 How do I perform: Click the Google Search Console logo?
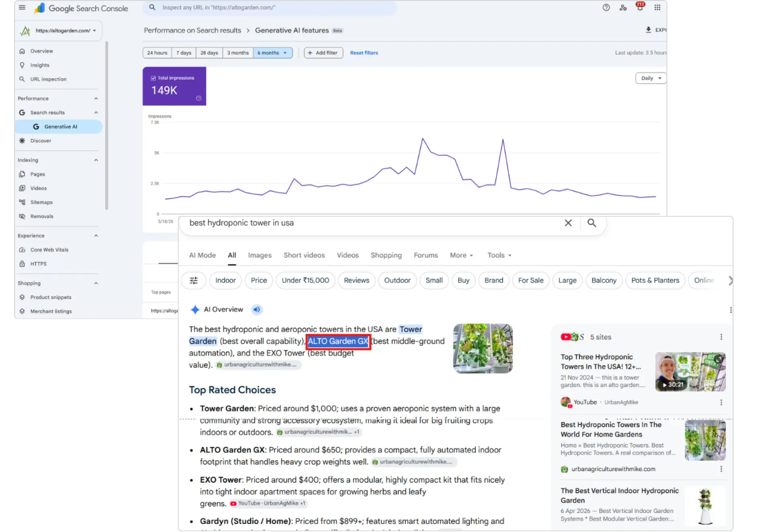click(x=81, y=8)
